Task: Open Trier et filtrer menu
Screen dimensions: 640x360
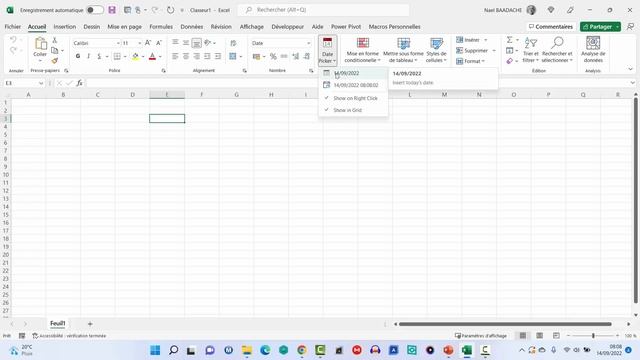Action: (x=531, y=50)
